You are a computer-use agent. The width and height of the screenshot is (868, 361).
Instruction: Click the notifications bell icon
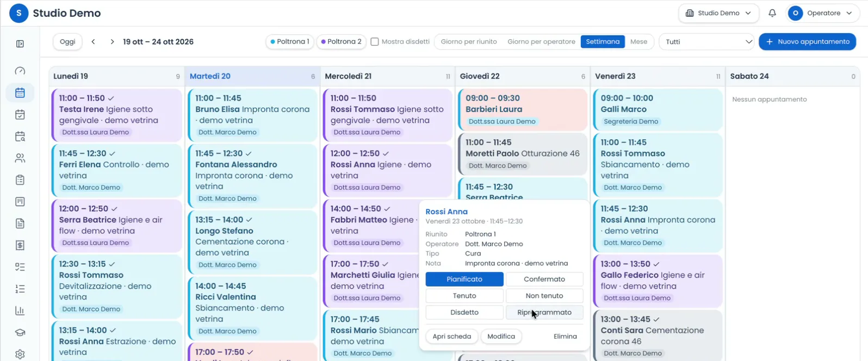tap(772, 13)
